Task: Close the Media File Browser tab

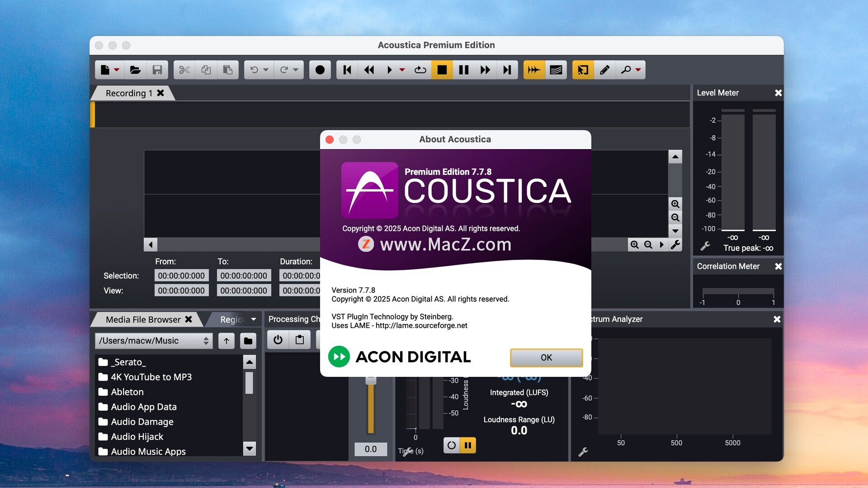Action: 189,319
